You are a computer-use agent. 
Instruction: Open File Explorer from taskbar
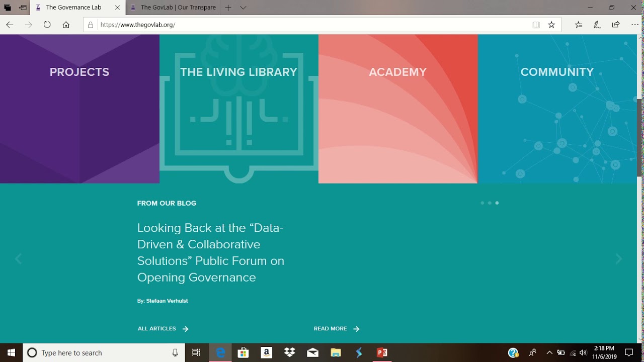[x=336, y=352]
